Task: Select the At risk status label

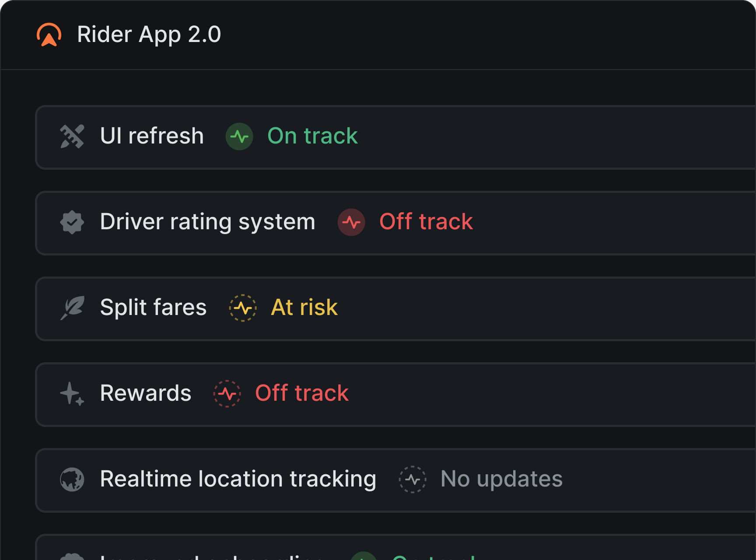Action: [304, 308]
